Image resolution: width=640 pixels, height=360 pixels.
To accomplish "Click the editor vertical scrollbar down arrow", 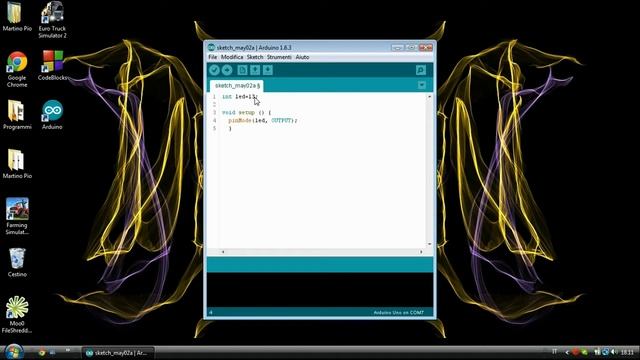I will [x=429, y=244].
